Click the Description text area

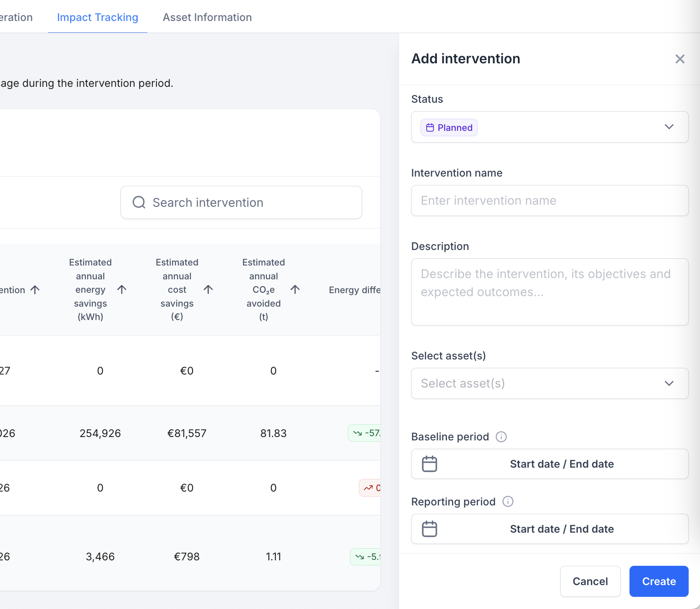point(550,292)
